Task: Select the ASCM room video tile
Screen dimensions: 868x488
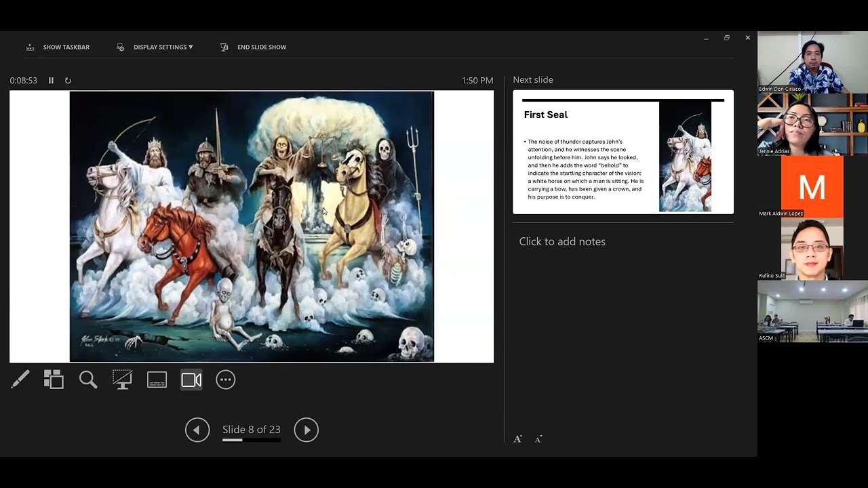Action: coord(812,312)
